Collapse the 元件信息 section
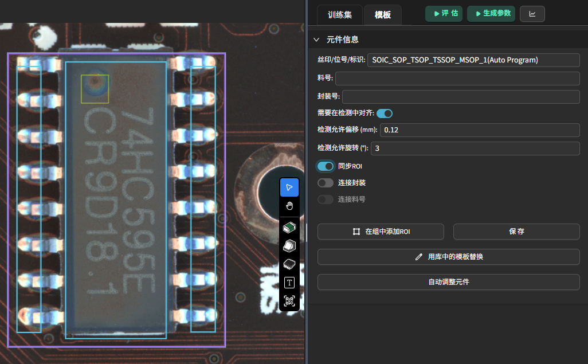 tap(316, 40)
